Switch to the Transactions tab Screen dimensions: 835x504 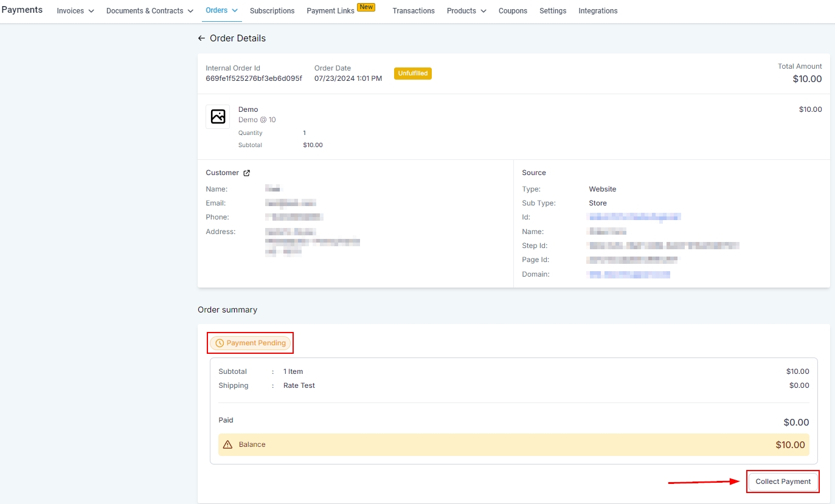pyautogui.click(x=414, y=11)
